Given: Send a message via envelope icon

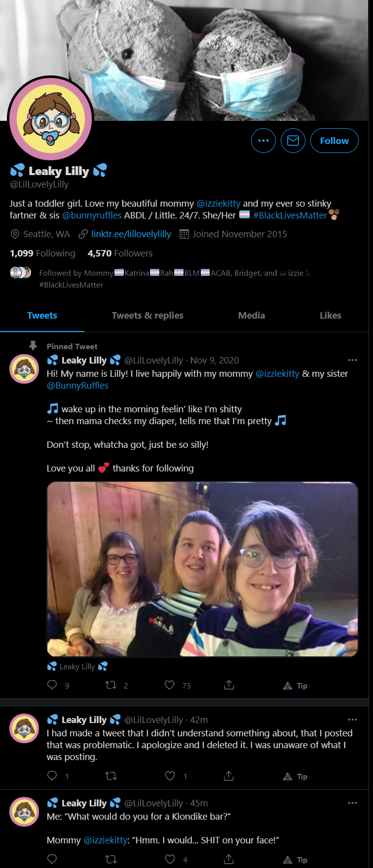Looking at the screenshot, I should (293, 141).
